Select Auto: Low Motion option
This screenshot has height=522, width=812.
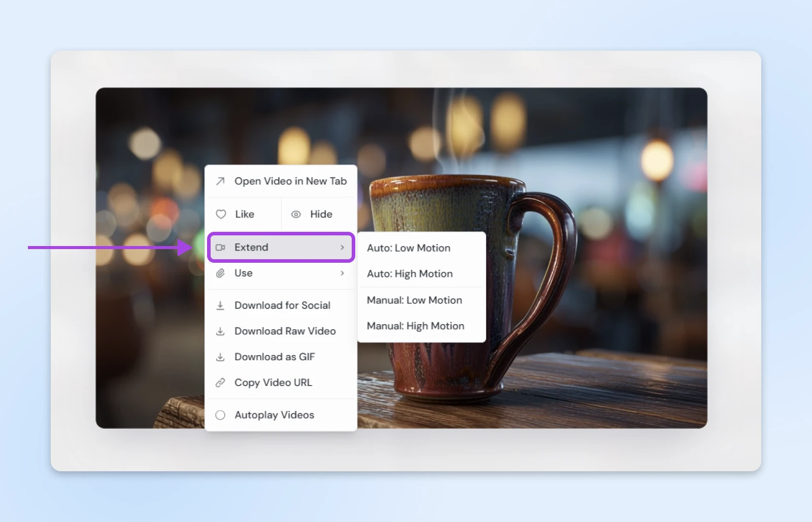[x=409, y=248]
